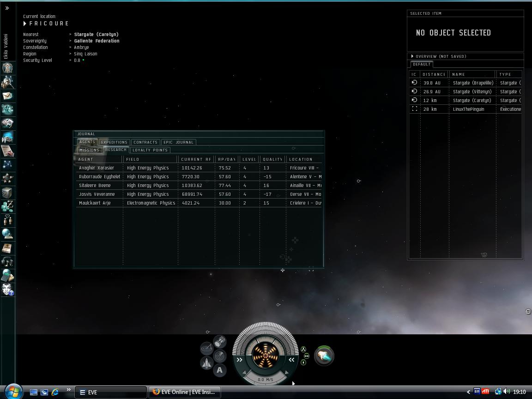Switch to EVE Online Firefox taskbar button
Image resolution: width=532 pixels, height=399 pixels.
click(x=185, y=392)
